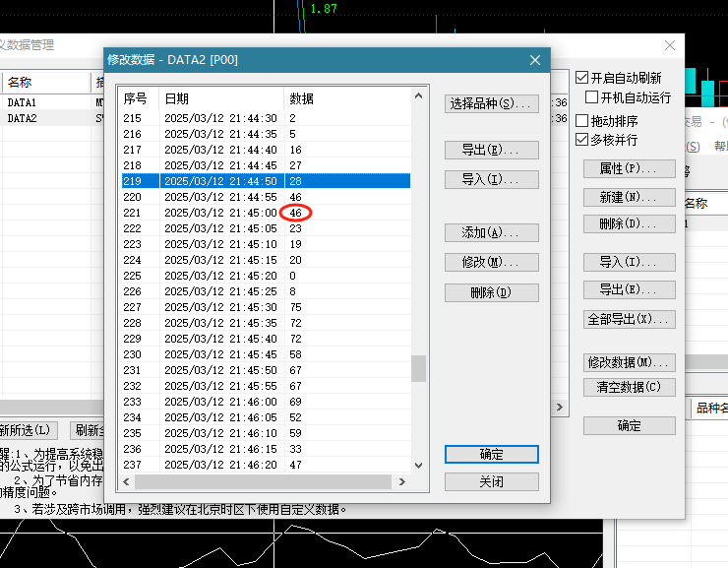
Task: Click the horizontal scroll right arrow
Action: (x=402, y=482)
